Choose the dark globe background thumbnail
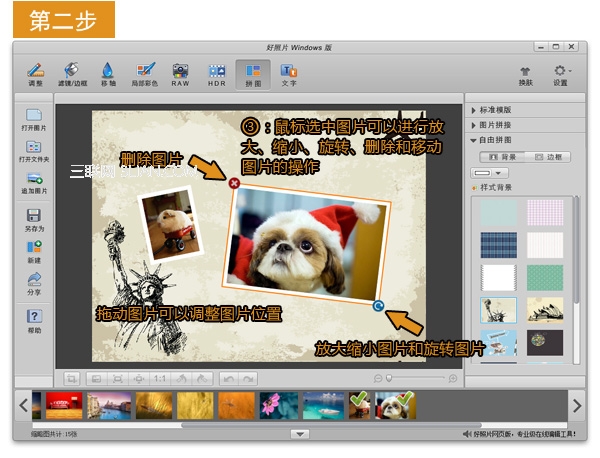This screenshot has height=458, width=600. [x=545, y=343]
